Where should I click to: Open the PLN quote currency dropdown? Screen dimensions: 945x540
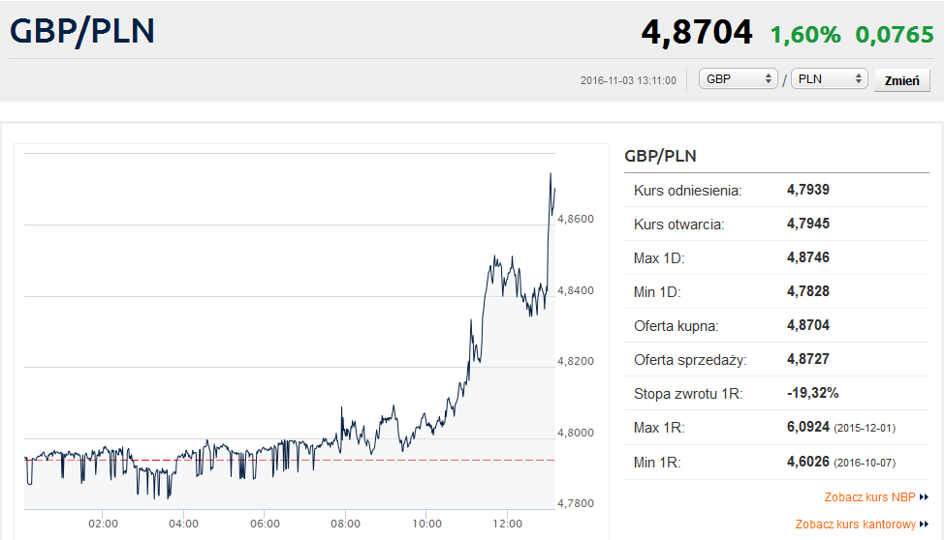point(829,79)
